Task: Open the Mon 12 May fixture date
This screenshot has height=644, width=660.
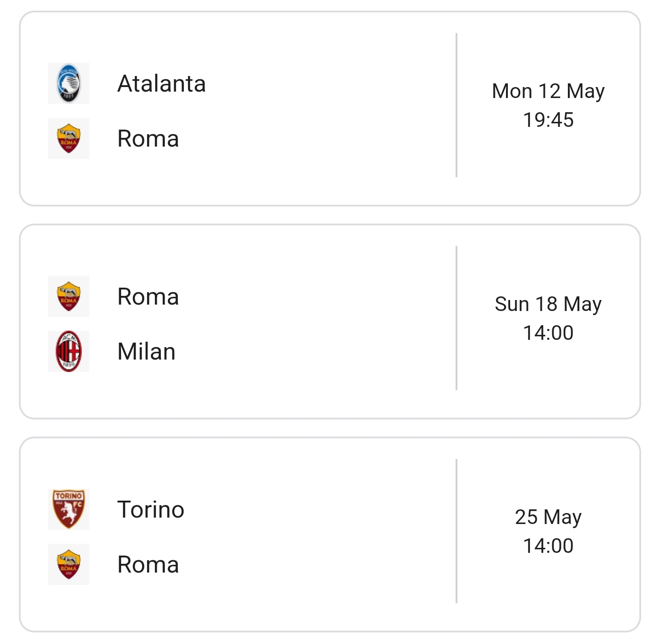Action: 548,91
